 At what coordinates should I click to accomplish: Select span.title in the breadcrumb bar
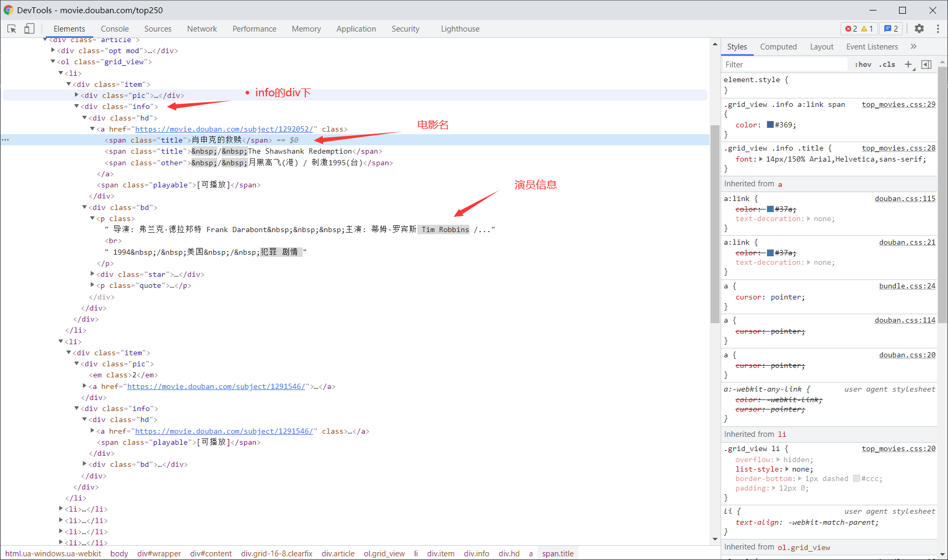click(558, 553)
